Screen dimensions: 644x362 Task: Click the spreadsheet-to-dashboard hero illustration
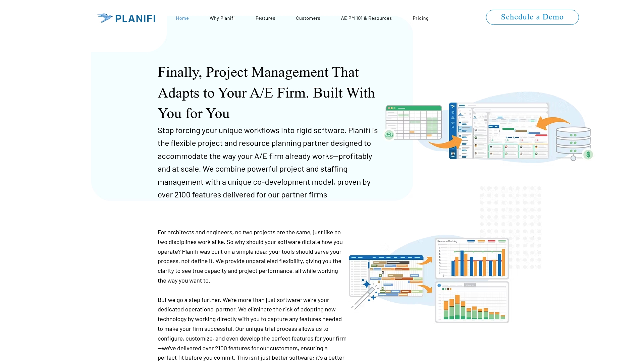point(489,127)
